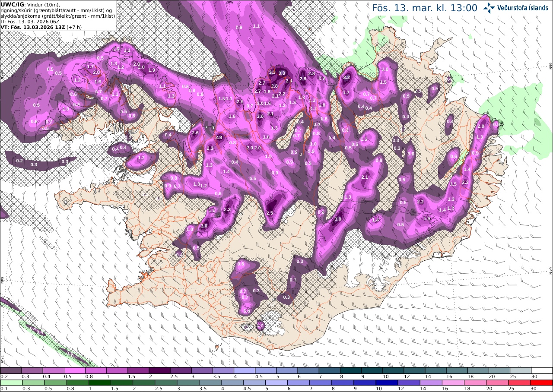Click the Veðurstofa Íslands logo emblem
Screen dimensions: 553x392
pyautogui.click(x=489, y=7)
